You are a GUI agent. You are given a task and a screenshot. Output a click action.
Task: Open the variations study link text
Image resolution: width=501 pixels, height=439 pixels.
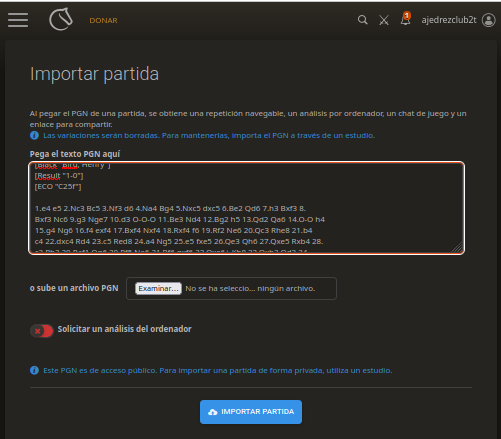click(209, 135)
